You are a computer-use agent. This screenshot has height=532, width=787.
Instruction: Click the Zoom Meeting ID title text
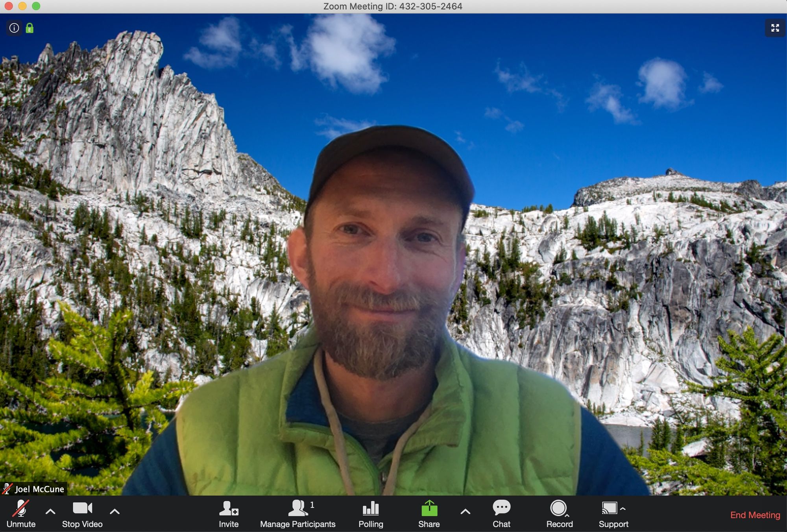pos(393,6)
